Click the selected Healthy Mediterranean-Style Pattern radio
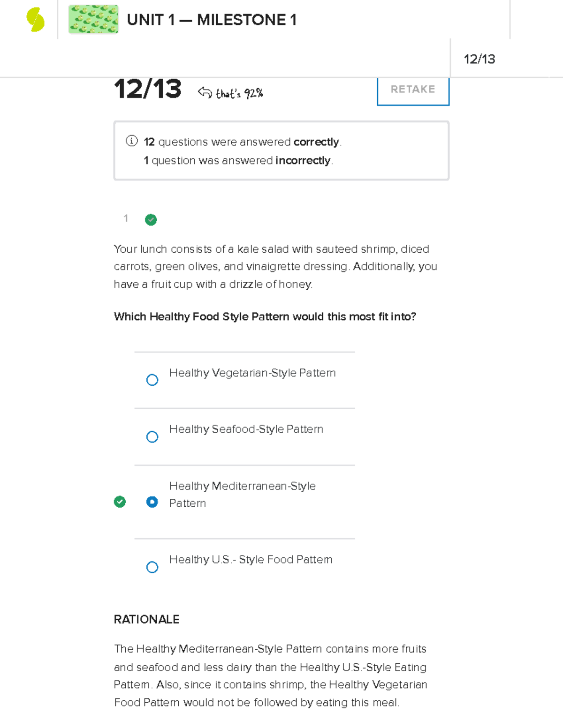The width and height of the screenshot is (563, 728). [152, 502]
